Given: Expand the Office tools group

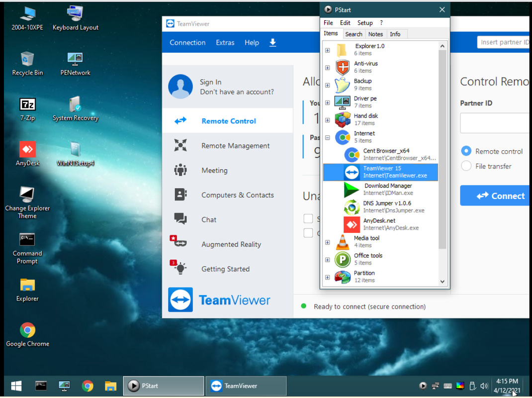Looking at the screenshot, I should point(328,260).
